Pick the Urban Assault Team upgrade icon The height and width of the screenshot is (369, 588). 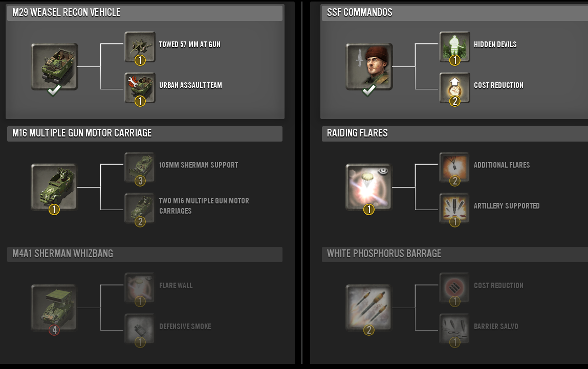click(x=140, y=88)
